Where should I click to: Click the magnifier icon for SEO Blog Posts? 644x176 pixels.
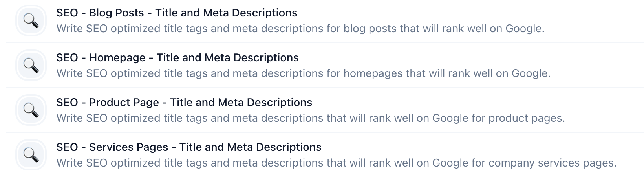click(x=31, y=20)
